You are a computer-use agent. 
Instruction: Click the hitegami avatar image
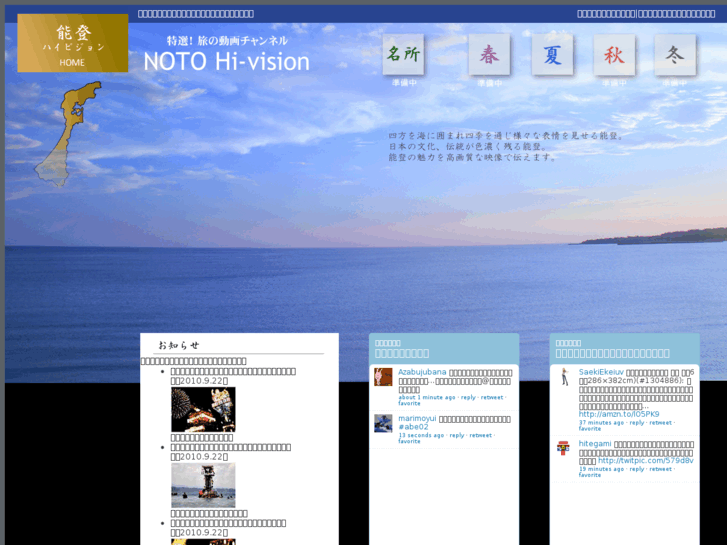point(563,448)
